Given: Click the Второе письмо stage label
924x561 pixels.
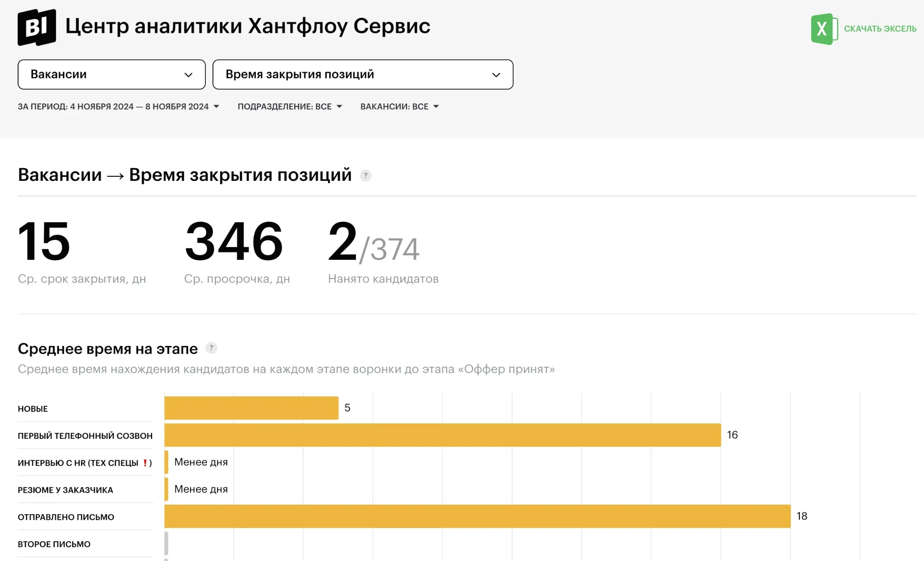Looking at the screenshot, I should tap(54, 544).
